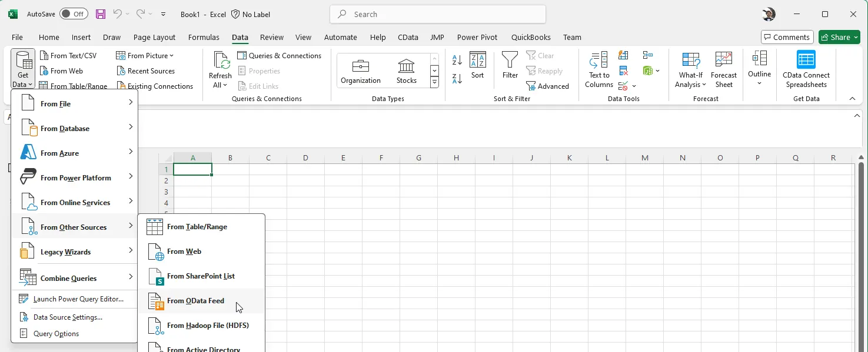Screen dimensions: 868x352
Task: Open the Comments pane button
Action: pos(787,37)
